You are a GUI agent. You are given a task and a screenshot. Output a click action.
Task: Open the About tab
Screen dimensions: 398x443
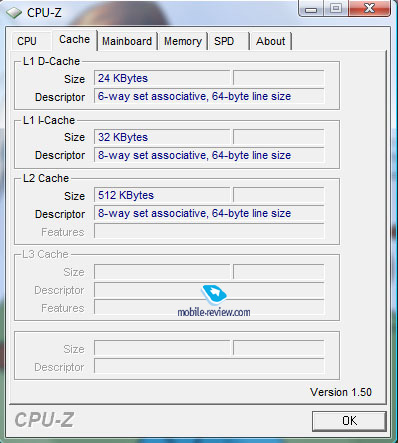[x=270, y=41]
